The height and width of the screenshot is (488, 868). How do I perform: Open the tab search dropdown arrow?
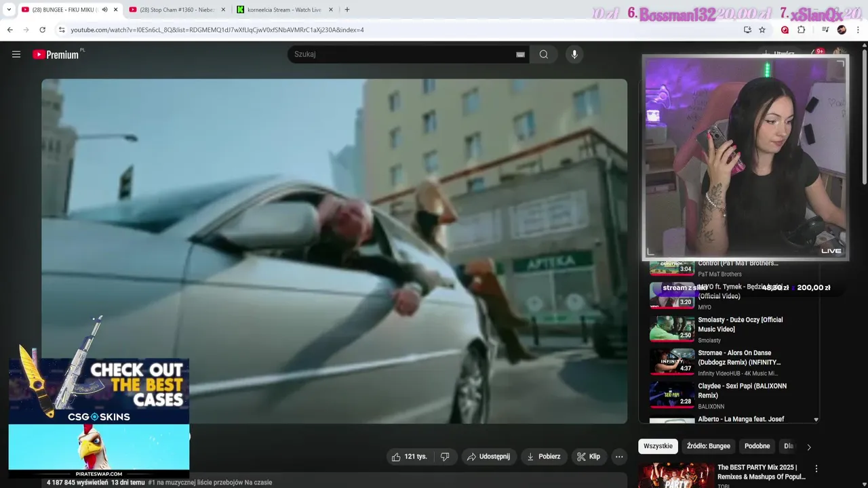click(x=9, y=9)
